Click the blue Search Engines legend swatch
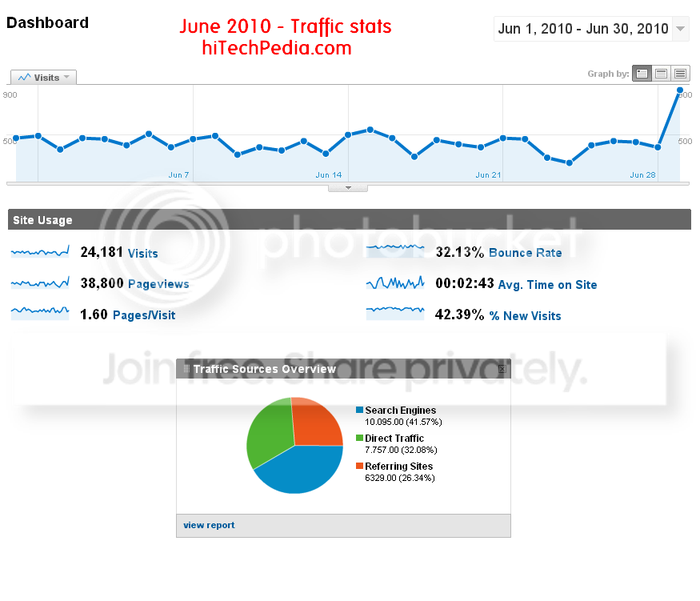Image resolution: width=700 pixels, height=601 pixels. 359,410
